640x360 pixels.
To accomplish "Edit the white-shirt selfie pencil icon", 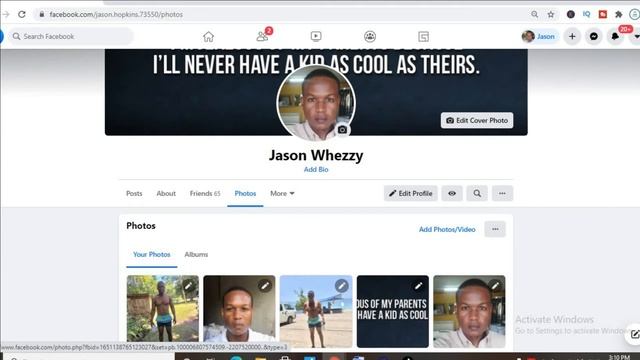I will coord(265,286).
